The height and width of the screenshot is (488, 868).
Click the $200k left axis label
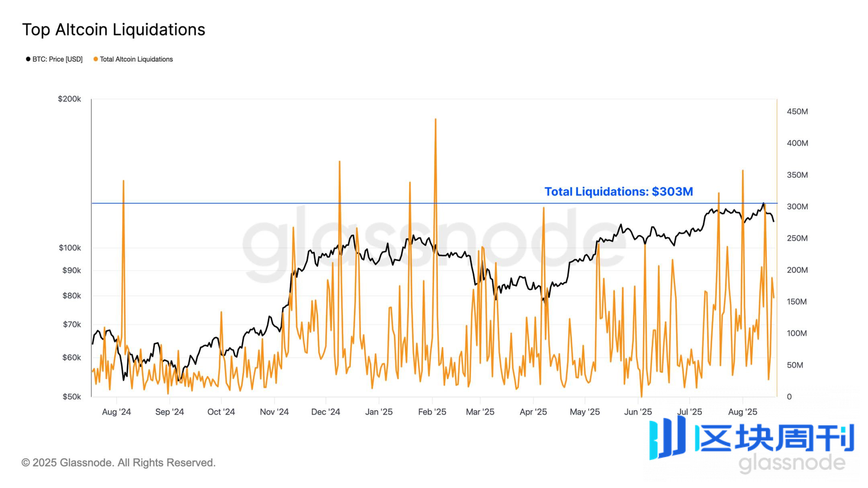[70, 99]
